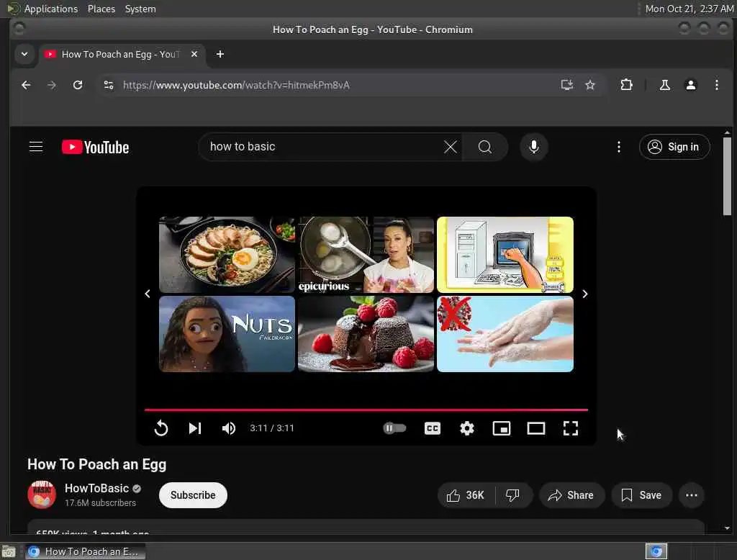Open the Chromium profile icon

coord(690,85)
